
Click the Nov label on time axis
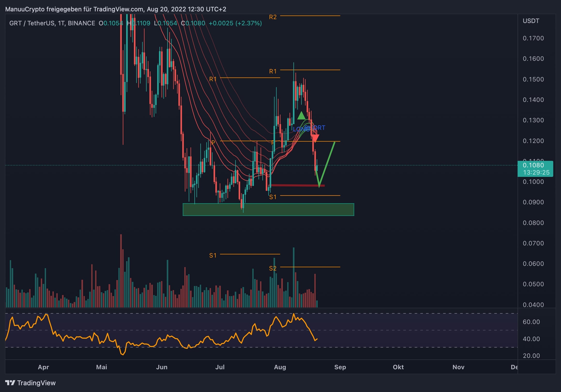(x=458, y=367)
